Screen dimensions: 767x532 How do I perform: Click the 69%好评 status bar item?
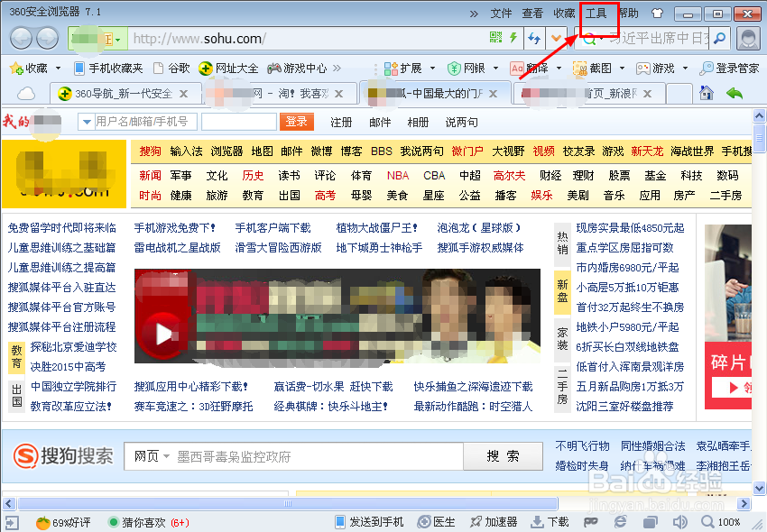pyautogui.click(x=63, y=523)
